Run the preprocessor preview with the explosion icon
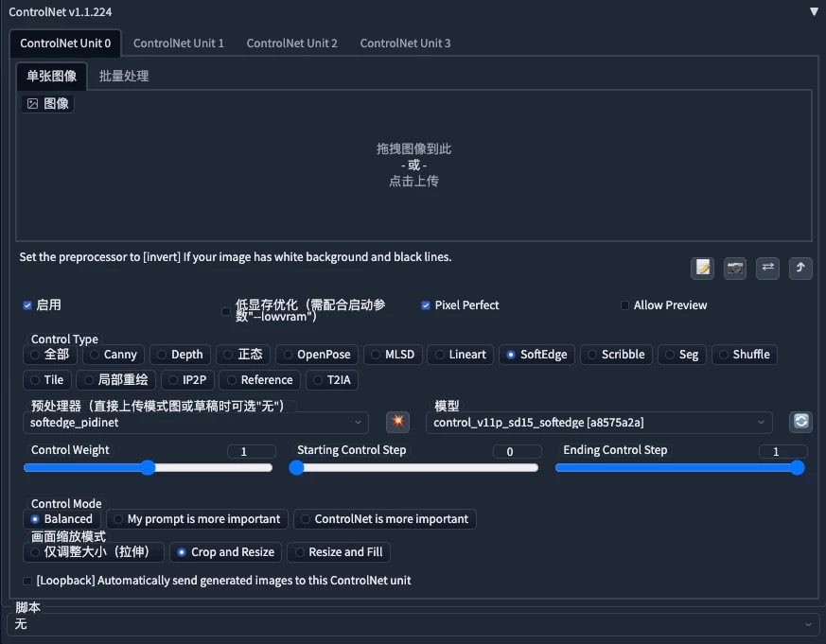826x644 pixels. click(397, 422)
